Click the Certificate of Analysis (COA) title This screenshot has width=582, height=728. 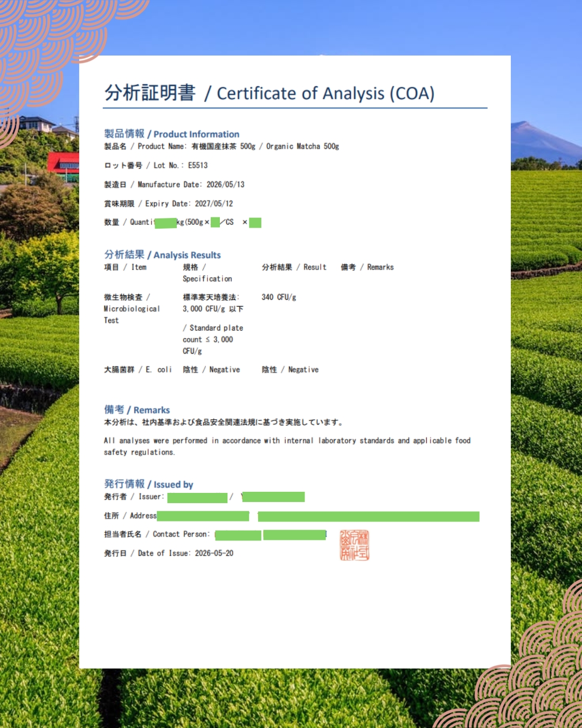point(269,93)
